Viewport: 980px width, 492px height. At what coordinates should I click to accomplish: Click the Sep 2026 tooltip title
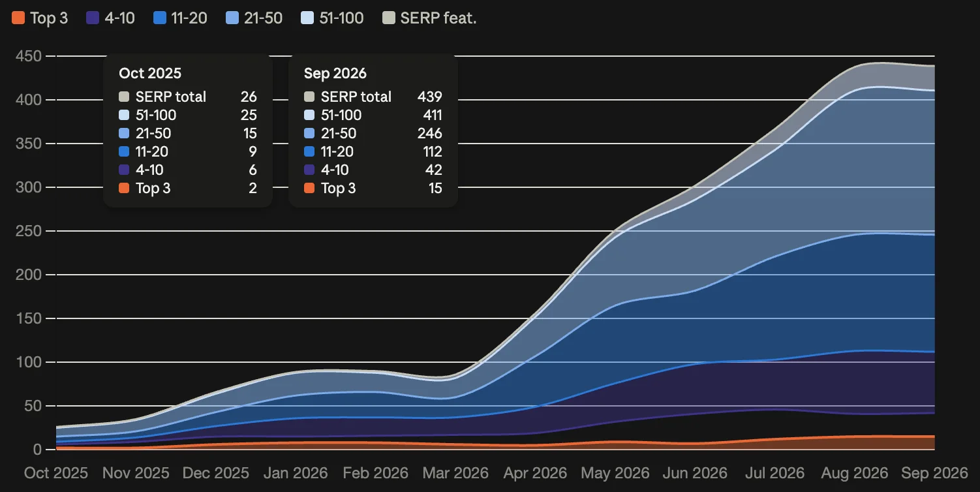pos(335,73)
